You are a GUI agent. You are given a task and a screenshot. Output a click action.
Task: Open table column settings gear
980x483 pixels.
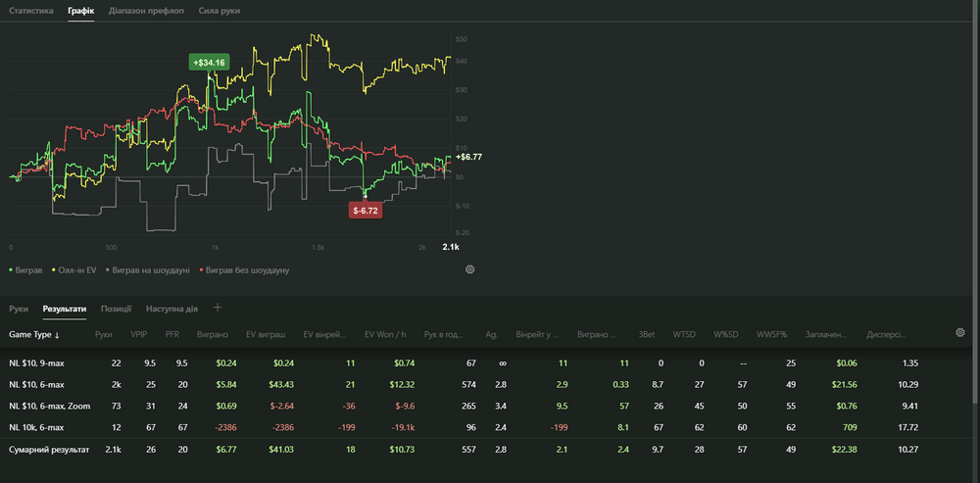(959, 333)
